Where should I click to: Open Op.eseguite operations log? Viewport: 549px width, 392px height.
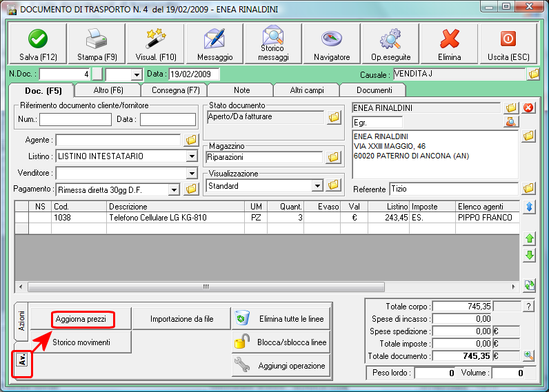coord(390,43)
